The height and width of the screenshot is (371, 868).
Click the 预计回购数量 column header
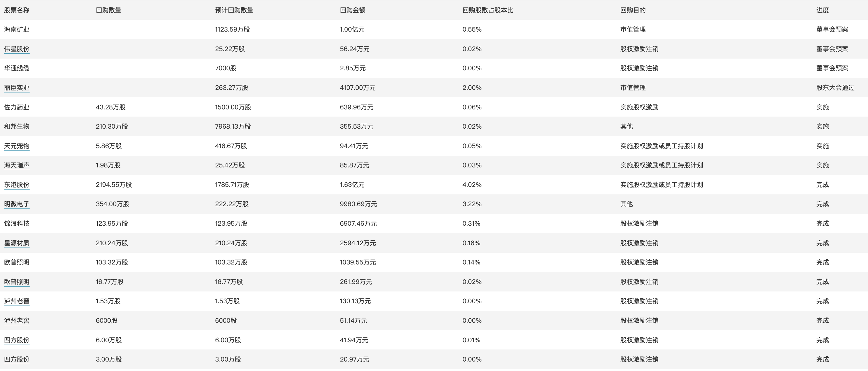pos(234,10)
